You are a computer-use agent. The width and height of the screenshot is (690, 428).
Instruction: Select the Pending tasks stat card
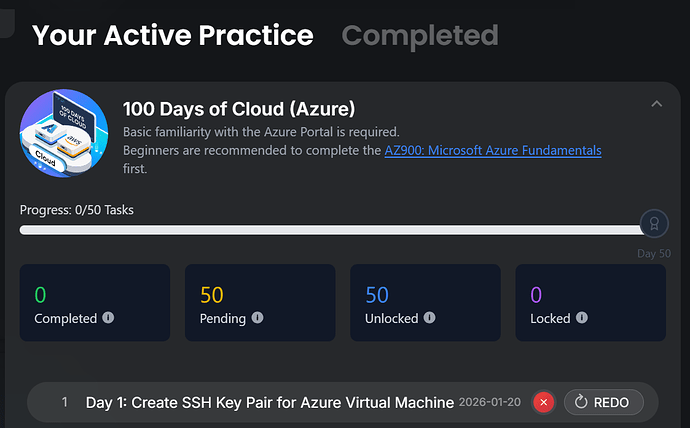coord(260,303)
